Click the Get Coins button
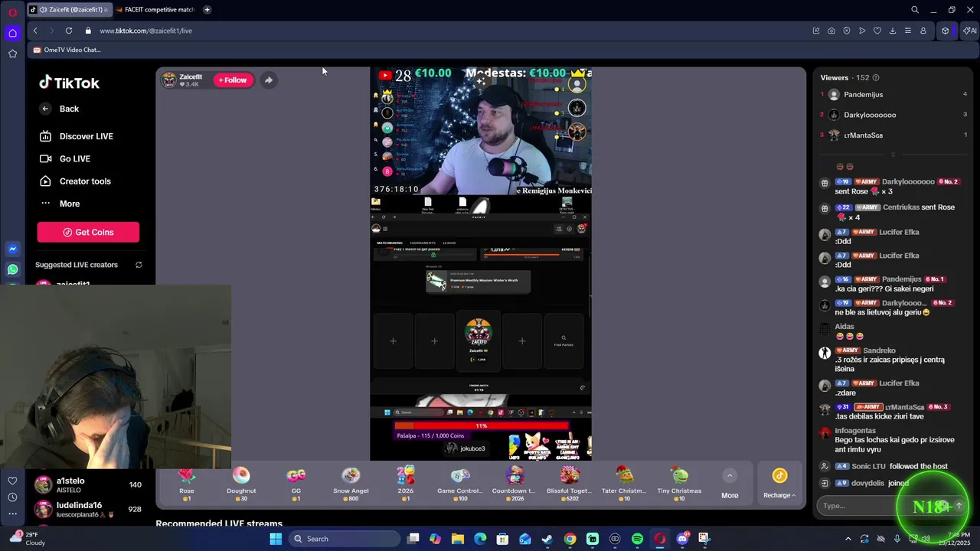 tap(88, 232)
